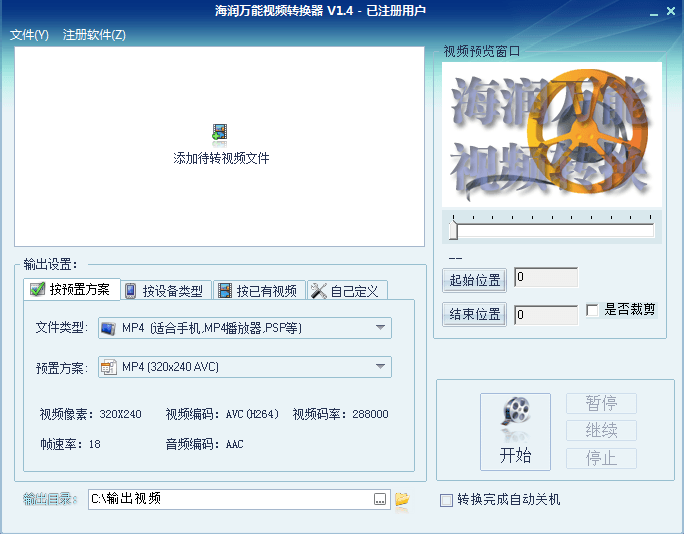
Task: Expand the 文件类型 dropdown arrow
Action: click(x=380, y=327)
